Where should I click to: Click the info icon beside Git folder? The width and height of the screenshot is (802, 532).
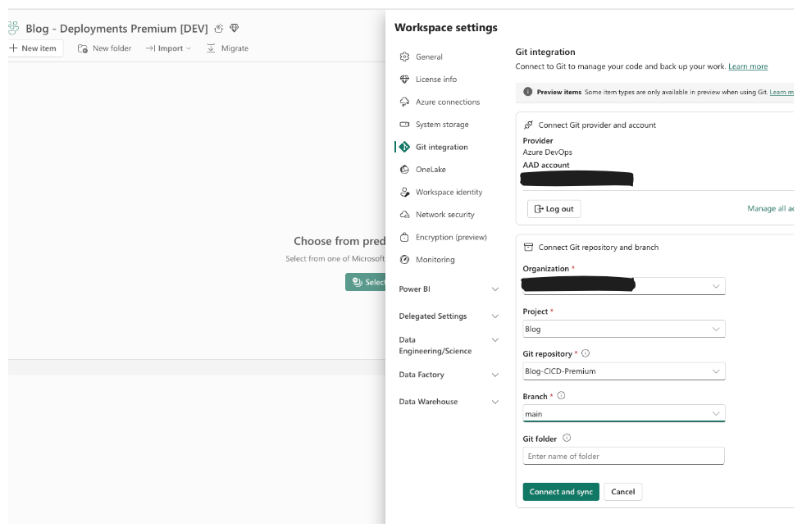pyautogui.click(x=567, y=439)
